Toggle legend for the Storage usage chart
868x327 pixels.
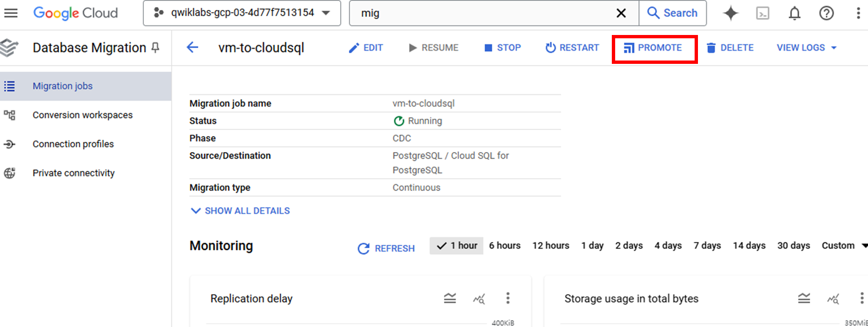point(804,299)
